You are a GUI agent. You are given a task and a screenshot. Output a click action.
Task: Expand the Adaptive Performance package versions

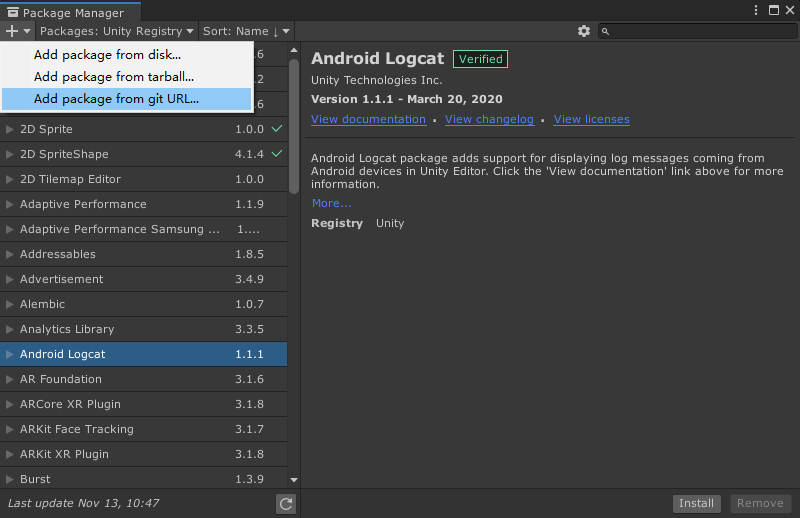tap(9, 204)
